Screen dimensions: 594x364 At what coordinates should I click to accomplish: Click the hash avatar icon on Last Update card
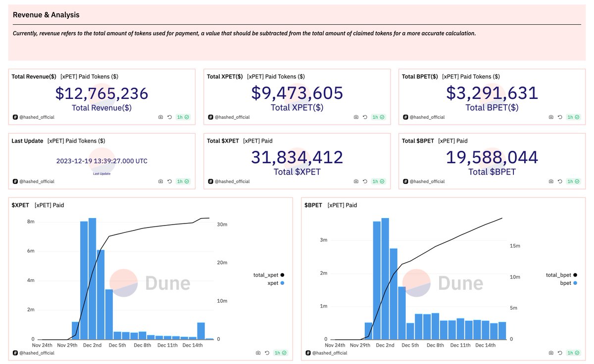[15, 182]
